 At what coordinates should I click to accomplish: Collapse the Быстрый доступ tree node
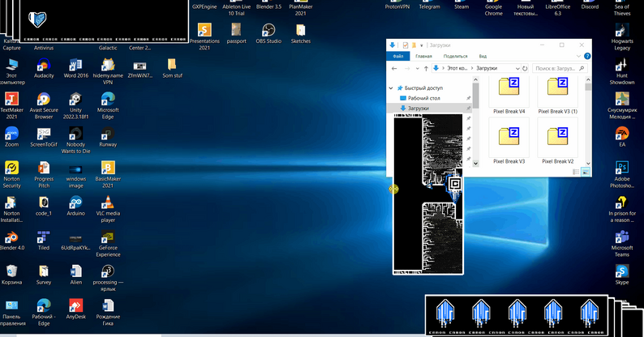point(392,87)
